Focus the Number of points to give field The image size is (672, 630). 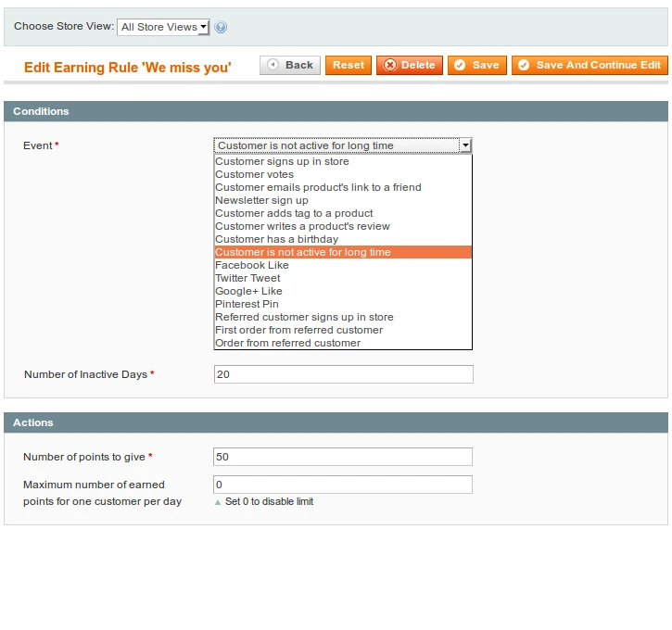[x=342, y=457]
